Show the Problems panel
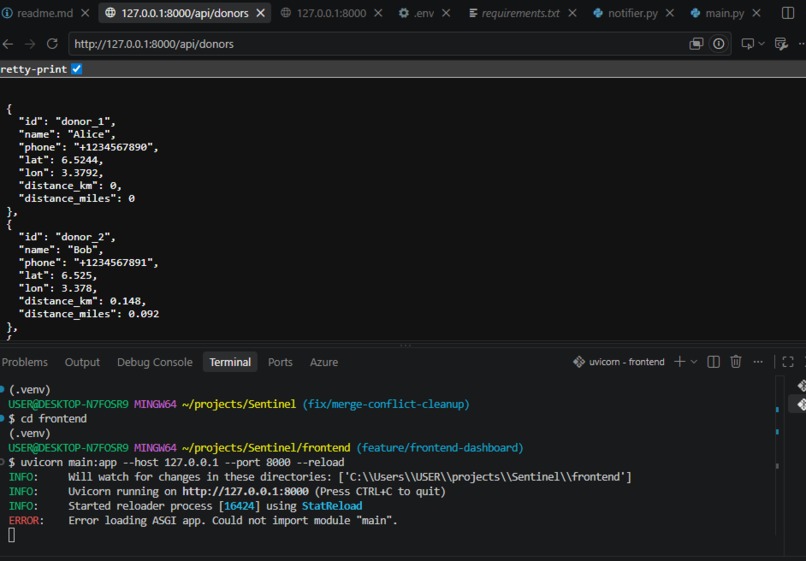Viewport: 806px width, 561px height. pyautogui.click(x=24, y=362)
